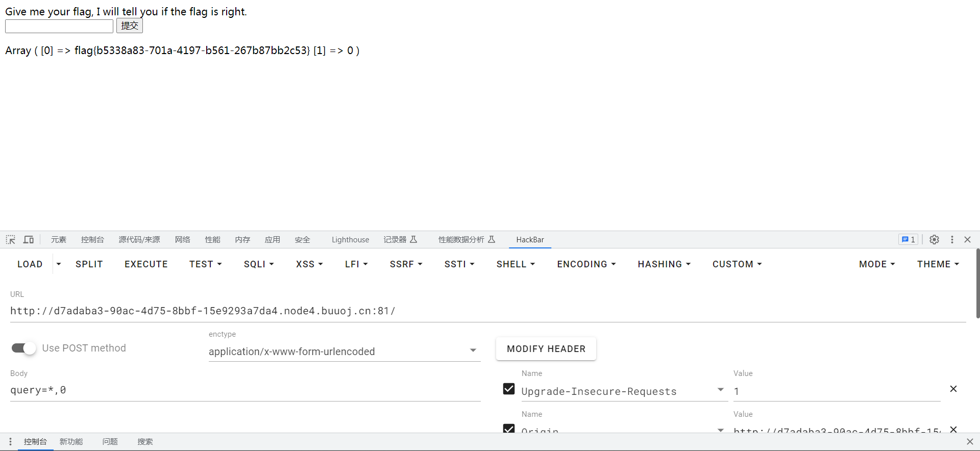Click the Body input field
Image resolution: width=980 pixels, height=451 pixels.
point(246,390)
